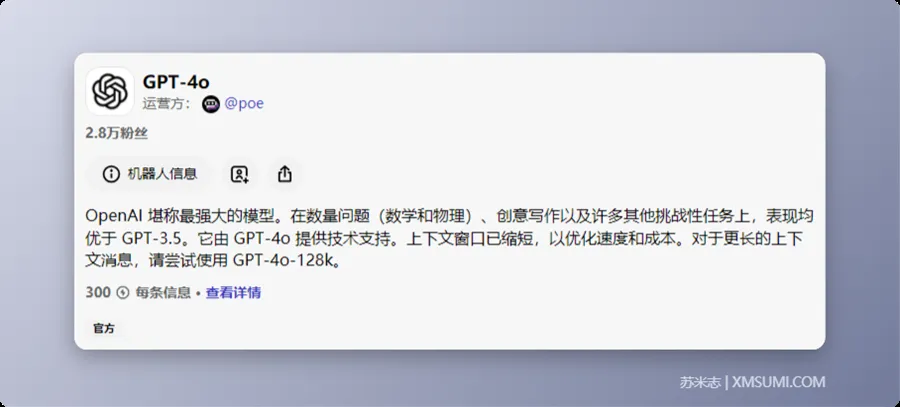This screenshot has width=900, height=407.
Task: Click the GPT-4o bot title
Action: click(x=176, y=82)
